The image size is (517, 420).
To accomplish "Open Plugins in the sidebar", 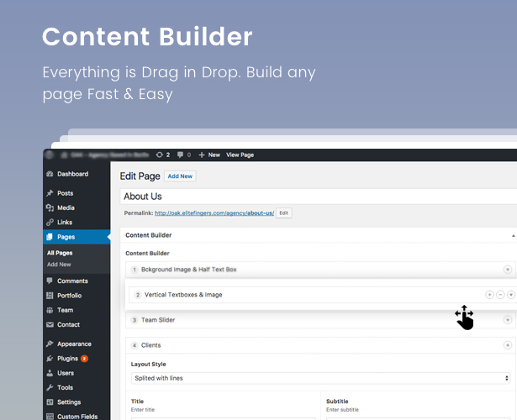I will click(67, 359).
